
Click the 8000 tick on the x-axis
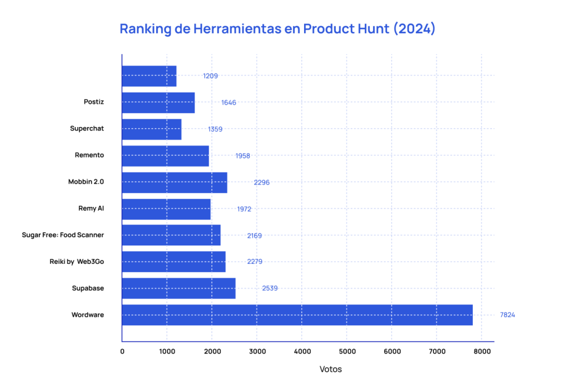482,351
